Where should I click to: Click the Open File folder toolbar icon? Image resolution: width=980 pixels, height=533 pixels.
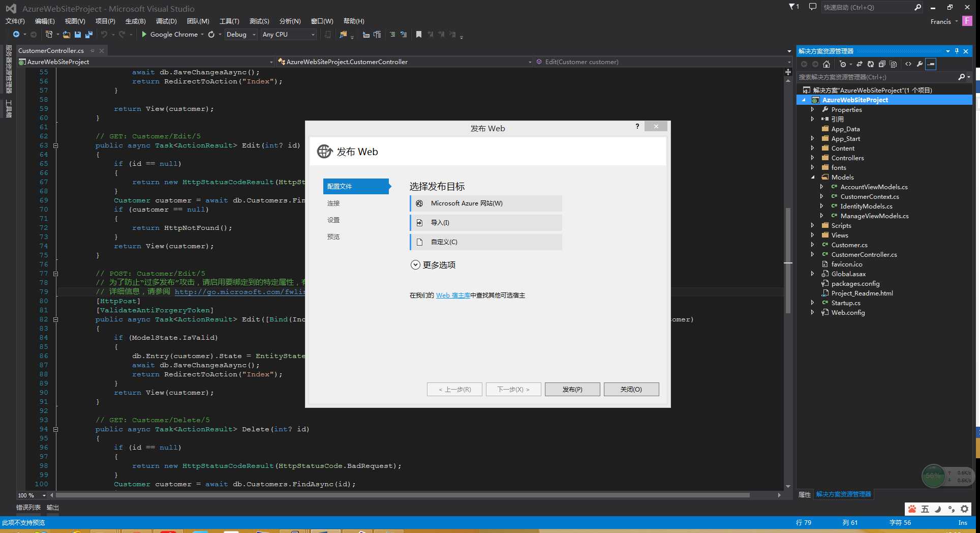pos(67,34)
